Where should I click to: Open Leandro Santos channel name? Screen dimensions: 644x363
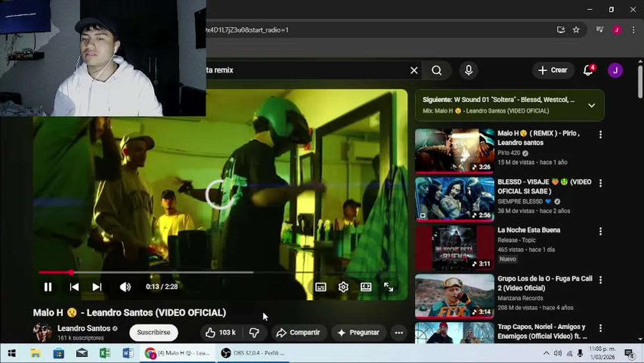coord(84,328)
